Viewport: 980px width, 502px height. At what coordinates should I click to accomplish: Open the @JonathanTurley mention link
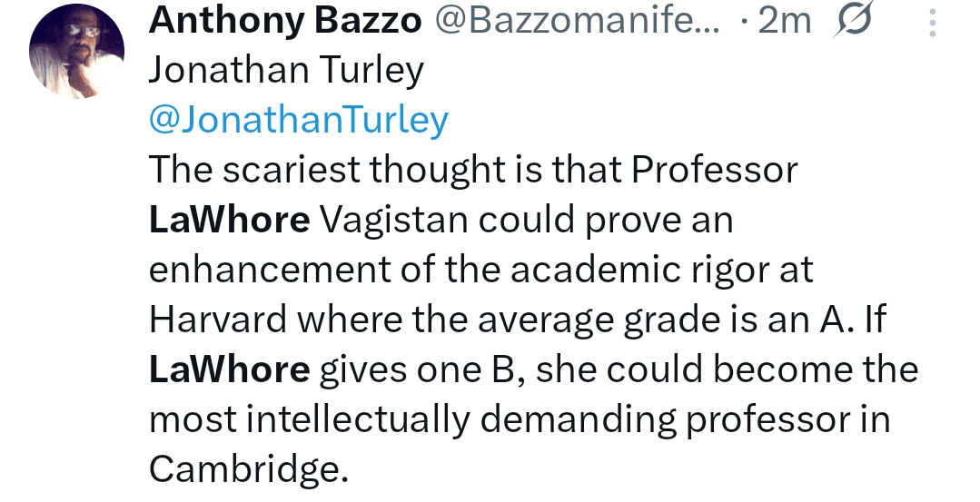(x=299, y=120)
